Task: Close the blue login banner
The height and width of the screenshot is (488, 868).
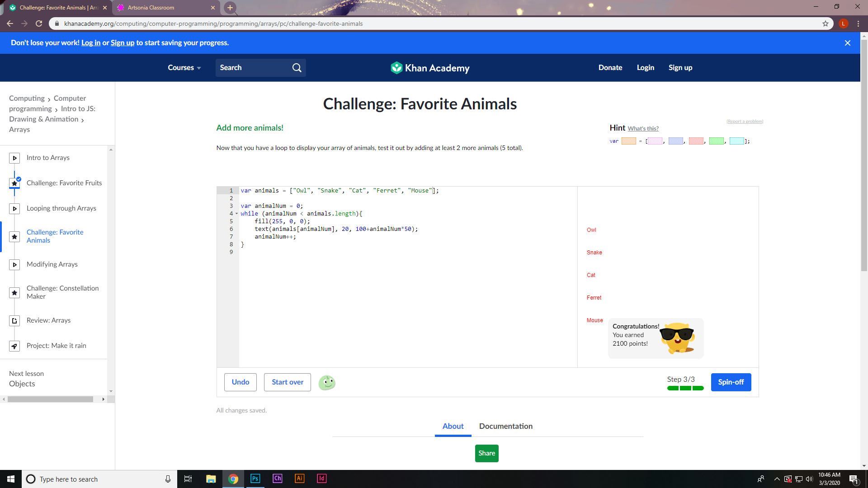Action: pos(847,43)
